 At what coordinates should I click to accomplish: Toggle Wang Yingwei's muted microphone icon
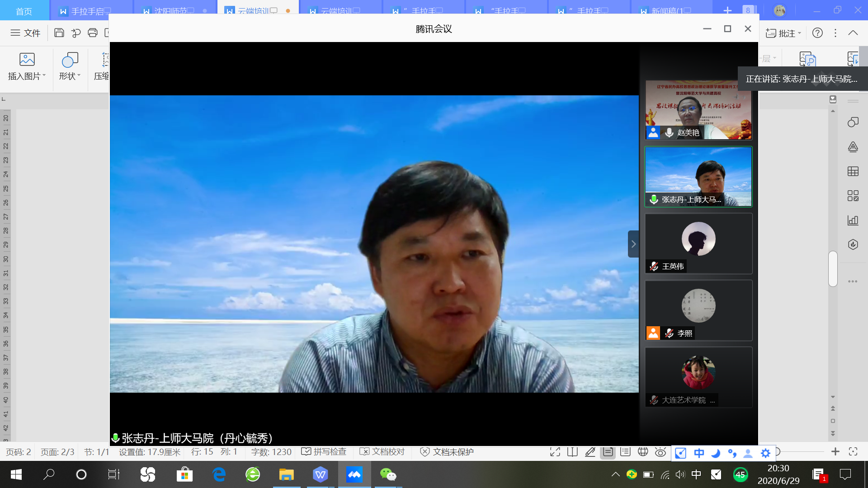(x=654, y=267)
